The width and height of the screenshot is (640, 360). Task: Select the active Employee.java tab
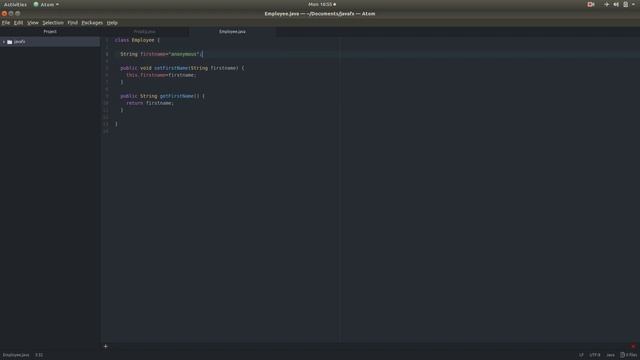[x=232, y=31]
